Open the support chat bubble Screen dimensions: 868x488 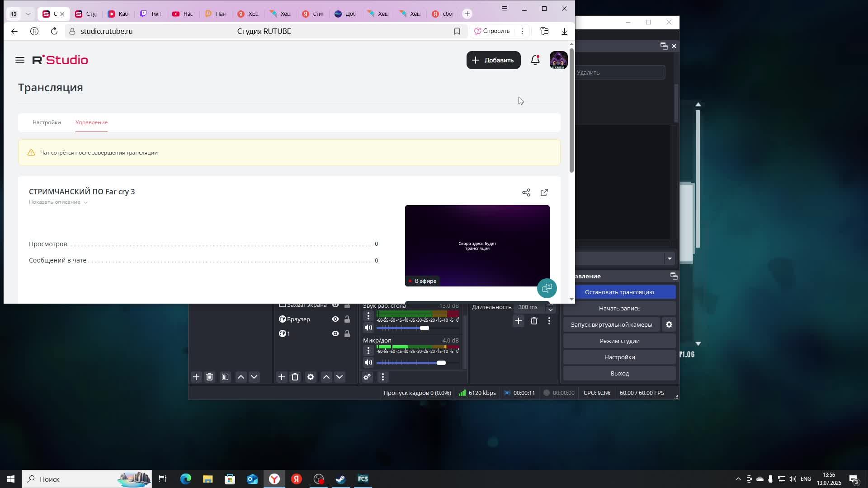coord(547,288)
